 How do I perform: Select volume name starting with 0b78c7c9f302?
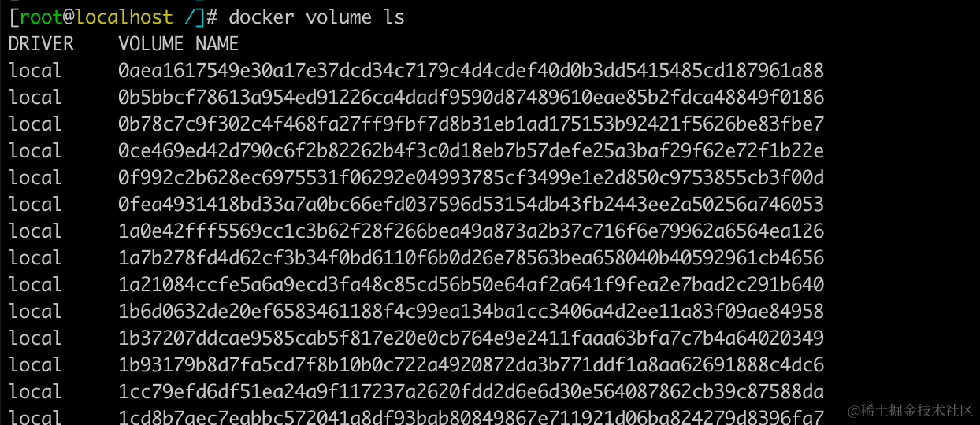click(471, 124)
